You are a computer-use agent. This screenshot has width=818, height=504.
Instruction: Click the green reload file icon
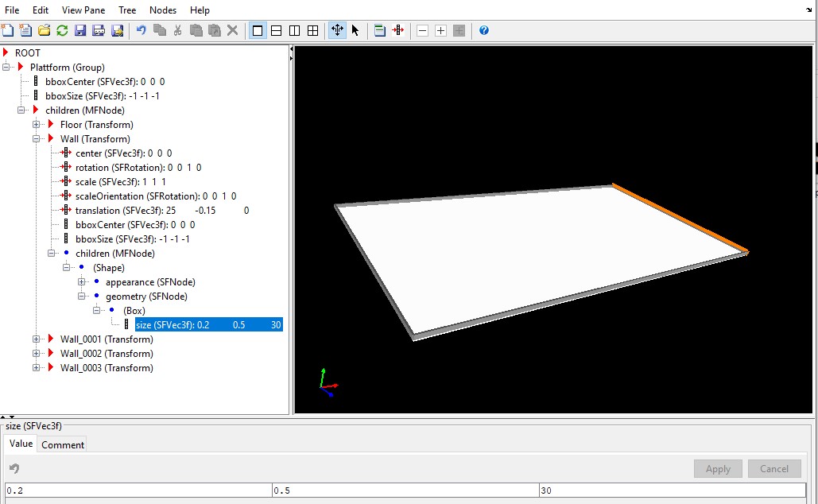[x=61, y=30]
